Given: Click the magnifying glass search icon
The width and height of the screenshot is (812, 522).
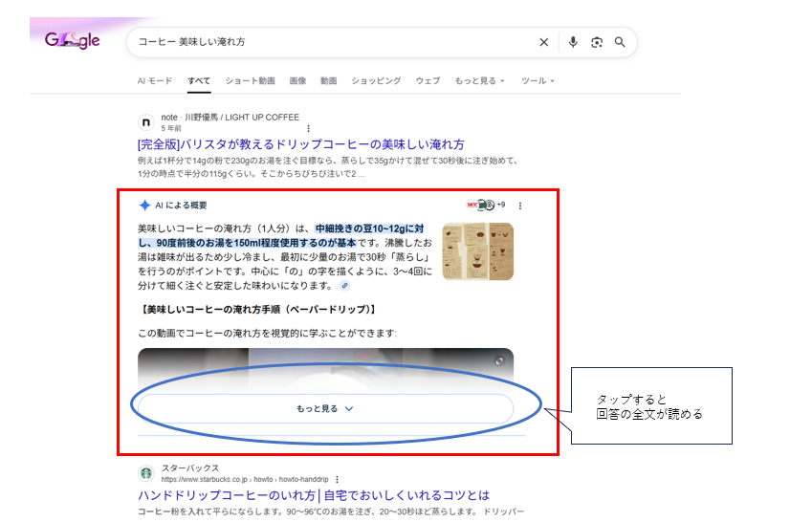Looking at the screenshot, I should pyautogui.click(x=620, y=42).
